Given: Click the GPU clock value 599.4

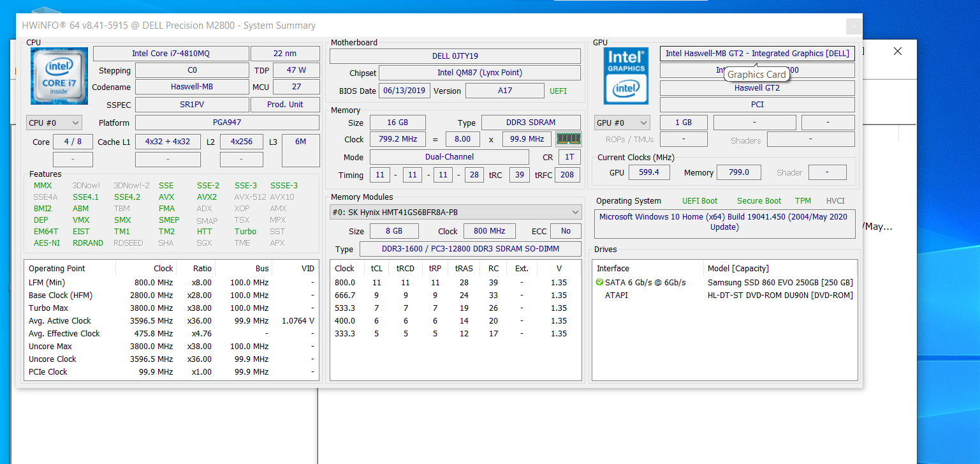Looking at the screenshot, I should [648, 172].
